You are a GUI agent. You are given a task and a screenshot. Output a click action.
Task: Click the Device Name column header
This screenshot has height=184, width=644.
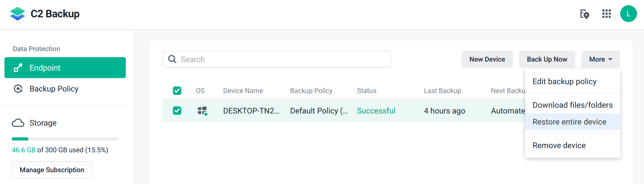tap(243, 91)
